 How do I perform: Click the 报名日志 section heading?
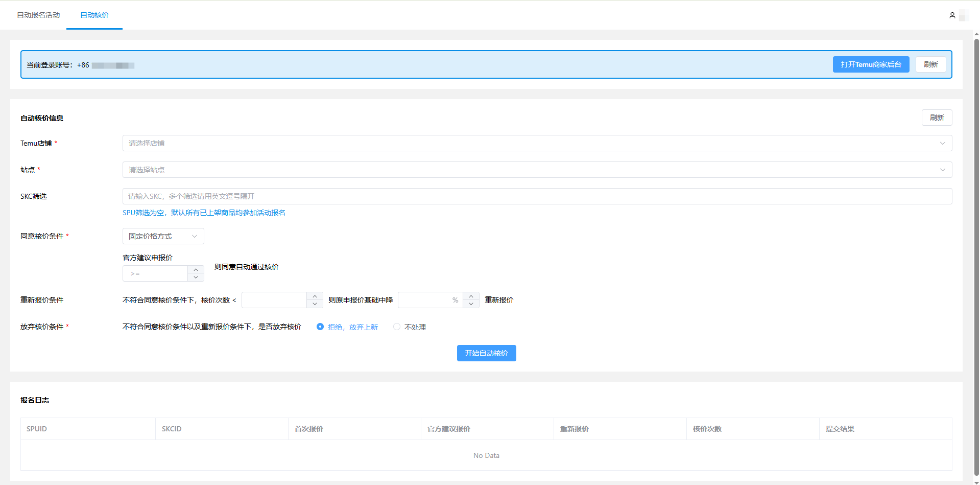pyautogui.click(x=35, y=400)
